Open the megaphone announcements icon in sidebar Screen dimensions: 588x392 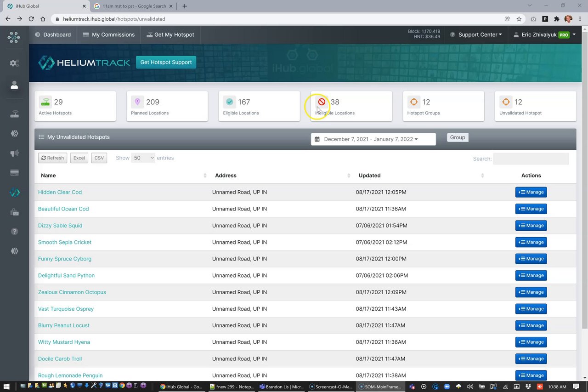point(14,153)
